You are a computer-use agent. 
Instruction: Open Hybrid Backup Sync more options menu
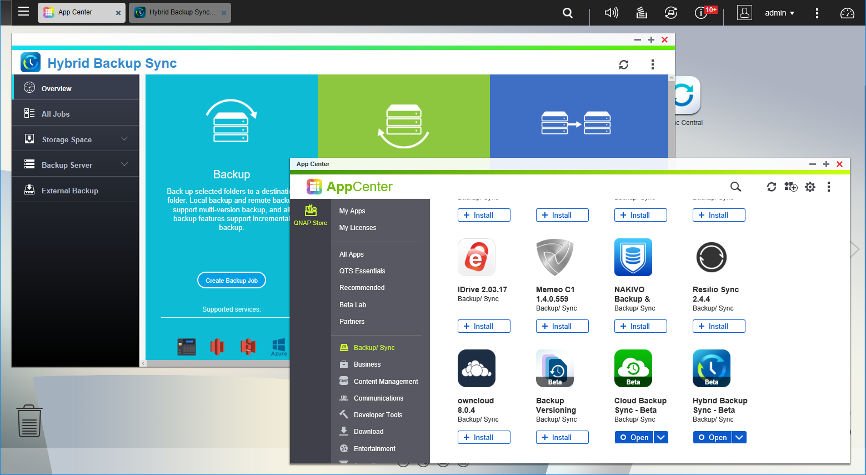pos(653,64)
